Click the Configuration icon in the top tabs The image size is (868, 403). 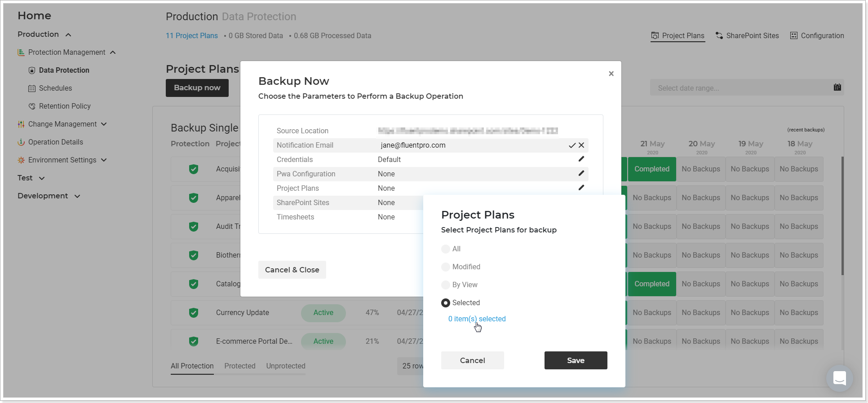(x=794, y=35)
